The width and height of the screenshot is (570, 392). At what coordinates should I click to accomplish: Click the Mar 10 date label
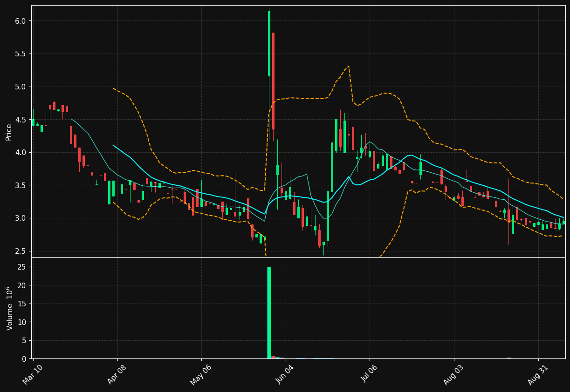(33, 374)
